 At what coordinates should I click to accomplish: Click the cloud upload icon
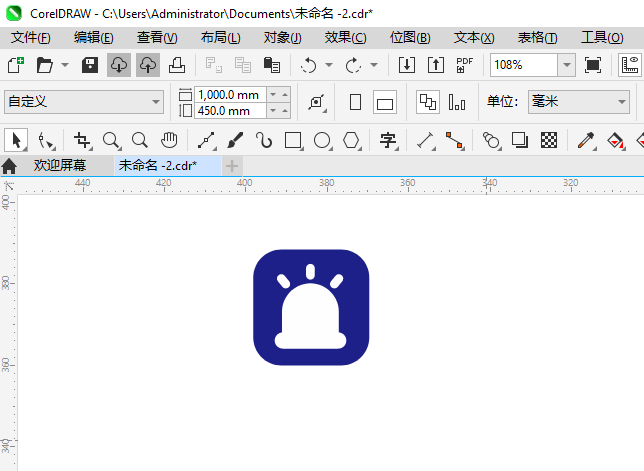148,65
